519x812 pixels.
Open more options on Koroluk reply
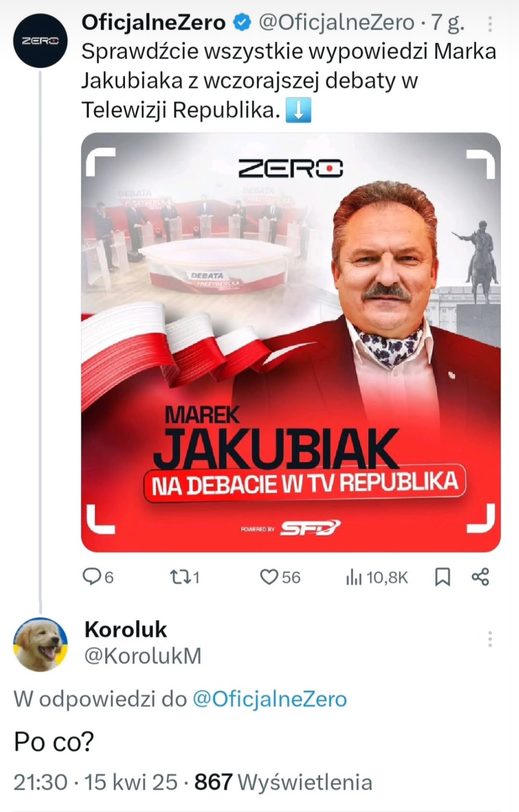(x=490, y=639)
